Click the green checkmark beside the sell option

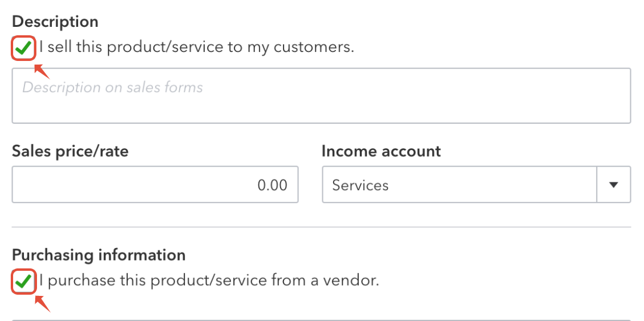click(x=24, y=48)
